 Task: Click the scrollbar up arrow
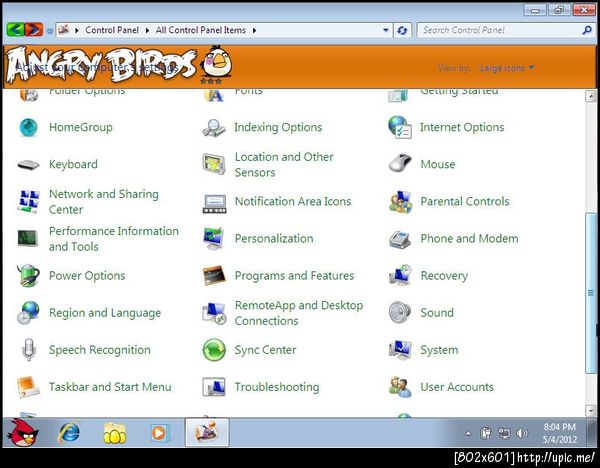coord(591,96)
